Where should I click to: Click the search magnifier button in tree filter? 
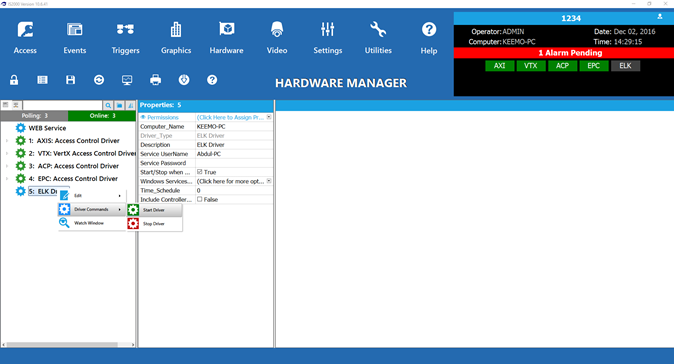point(108,105)
